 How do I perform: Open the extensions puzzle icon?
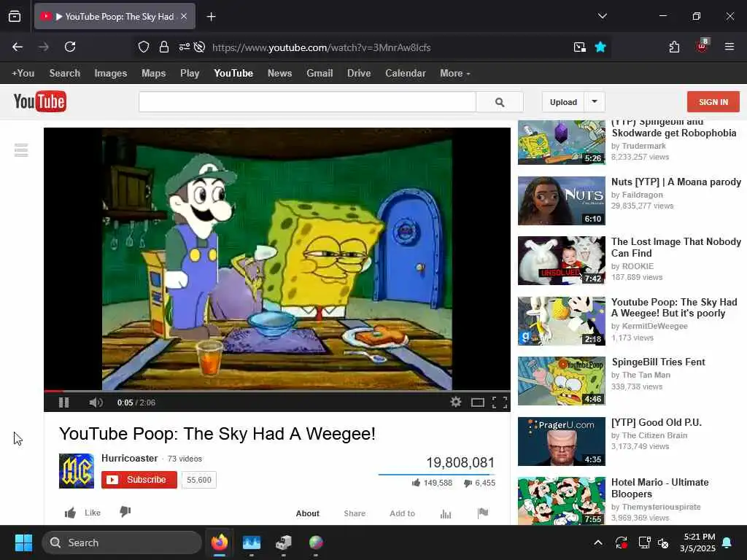(674, 47)
